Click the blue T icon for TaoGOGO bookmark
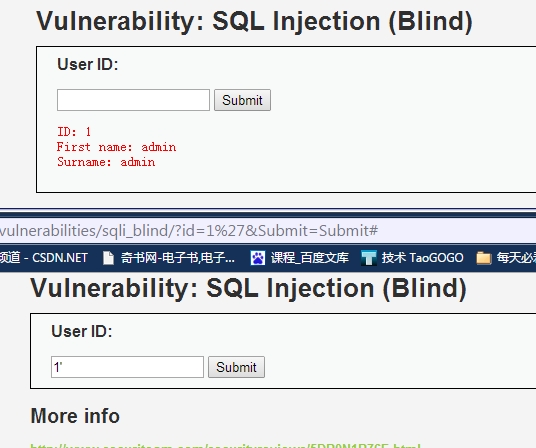 pyautogui.click(x=368, y=258)
